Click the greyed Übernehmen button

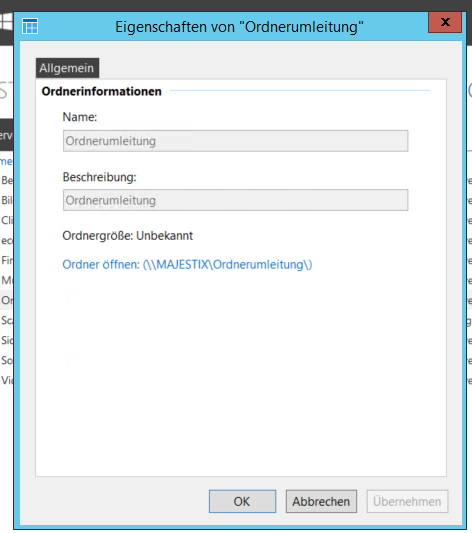click(x=407, y=501)
